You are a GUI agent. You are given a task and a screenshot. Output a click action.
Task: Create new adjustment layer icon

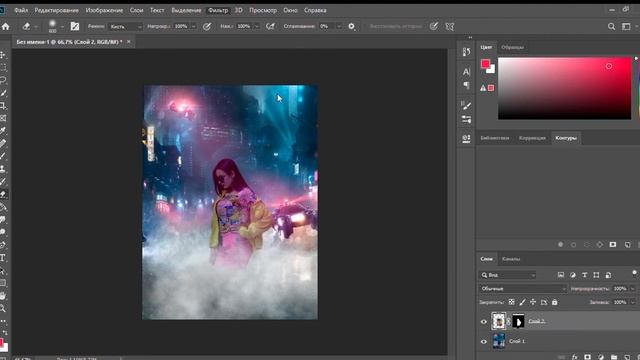tap(601, 357)
